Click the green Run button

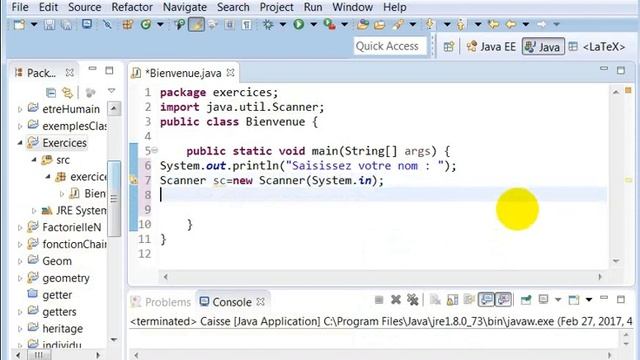click(x=299, y=24)
